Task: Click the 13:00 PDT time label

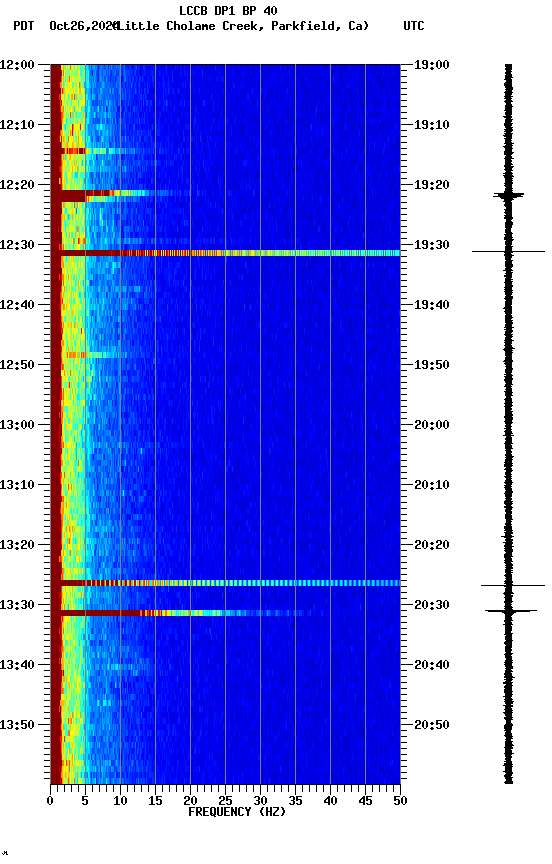Action: pyautogui.click(x=17, y=425)
